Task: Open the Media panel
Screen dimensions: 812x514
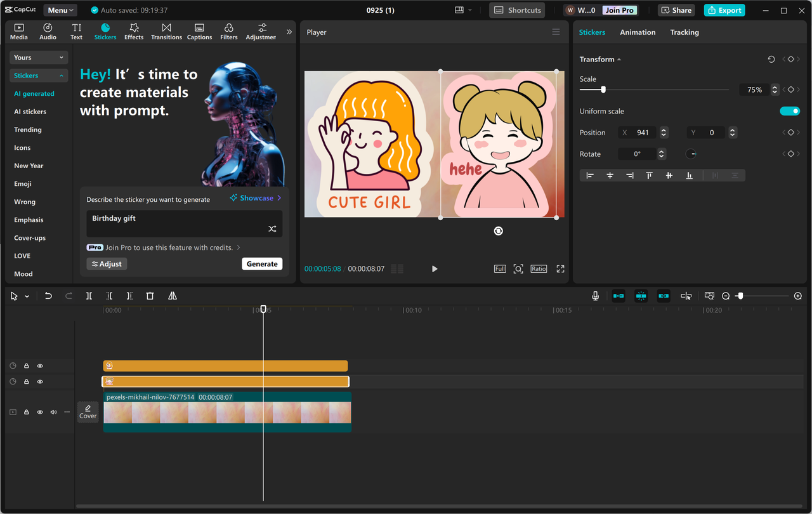Action: click(18, 31)
